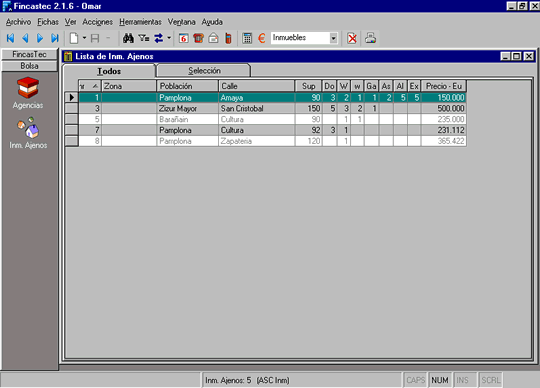Click the mobile phone icon
Image resolution: width=540 pixels, height=388 pixels.
(x=228, y=38)
